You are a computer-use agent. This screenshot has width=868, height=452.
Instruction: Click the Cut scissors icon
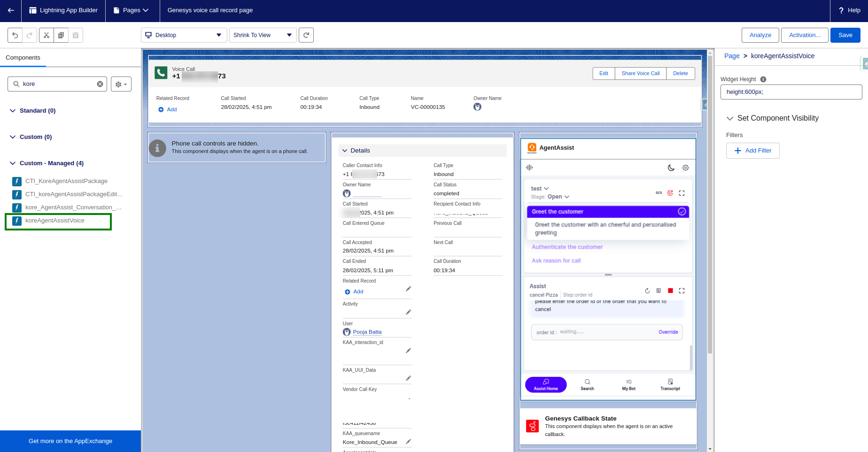point(46,35)
